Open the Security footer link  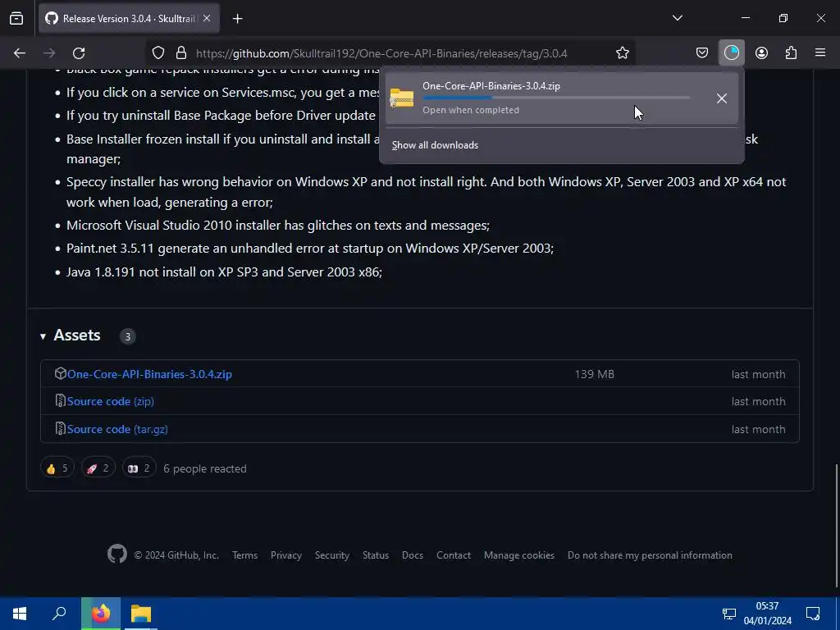[332, 555]
